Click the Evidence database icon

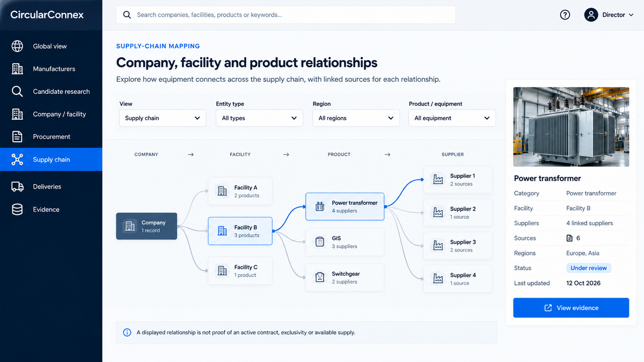pos(17,209)
